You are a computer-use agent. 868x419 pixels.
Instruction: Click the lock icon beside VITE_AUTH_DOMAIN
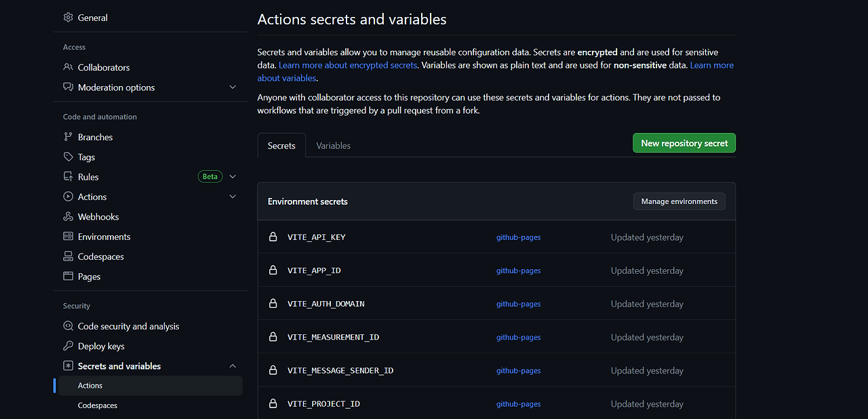point(273,304)
